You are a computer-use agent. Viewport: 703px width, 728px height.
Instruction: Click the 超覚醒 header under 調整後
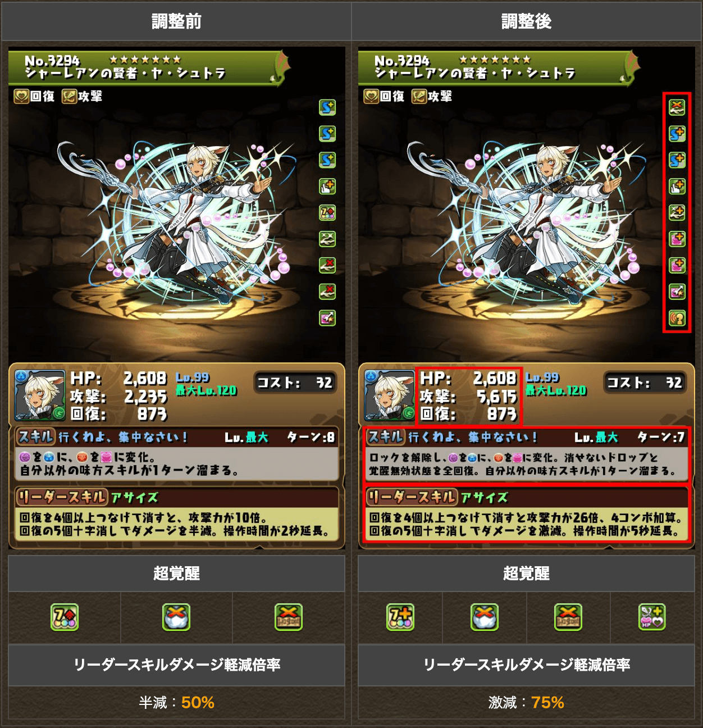(x=527, y=574)
